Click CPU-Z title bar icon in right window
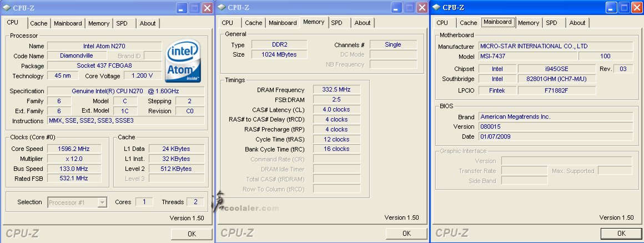This screenshot has width=644, height=243. click(436, 7)
